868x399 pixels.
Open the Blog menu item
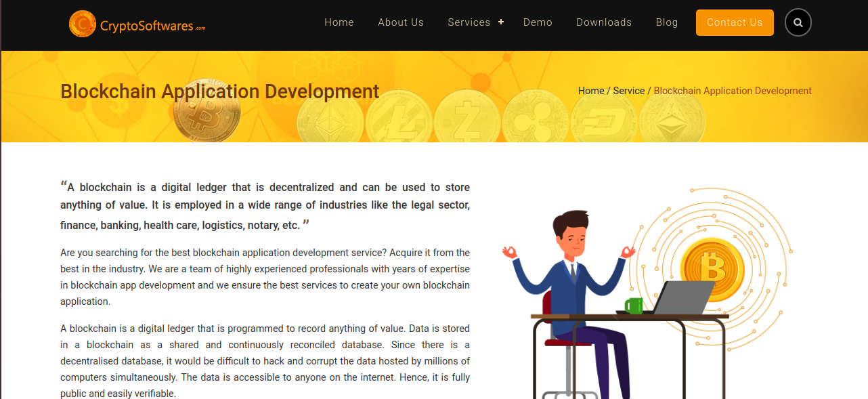coord(667,22)
